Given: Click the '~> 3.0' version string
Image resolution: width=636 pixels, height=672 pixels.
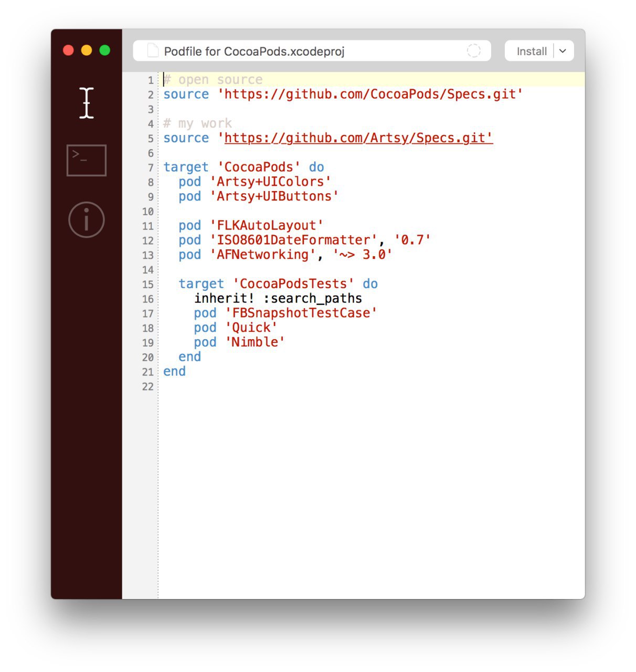Looking at the screenshot, I should (x=362, y=255).
